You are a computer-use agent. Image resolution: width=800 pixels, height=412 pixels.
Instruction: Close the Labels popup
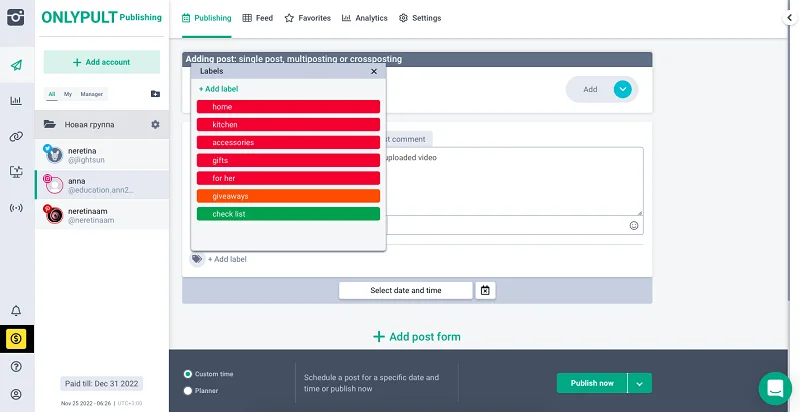tap(374, 72)
